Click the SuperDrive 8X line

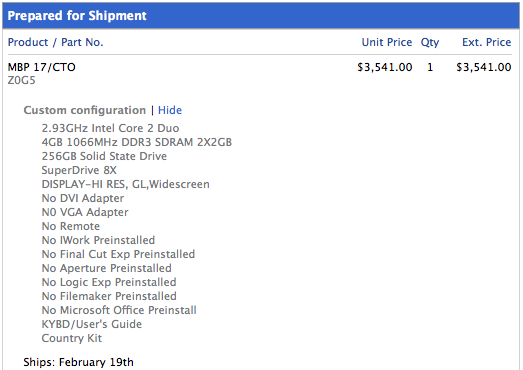(79, 170)
